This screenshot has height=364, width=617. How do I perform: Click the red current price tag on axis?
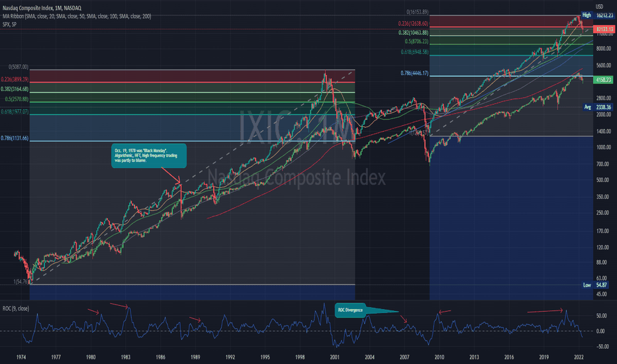tap(604, 29)
